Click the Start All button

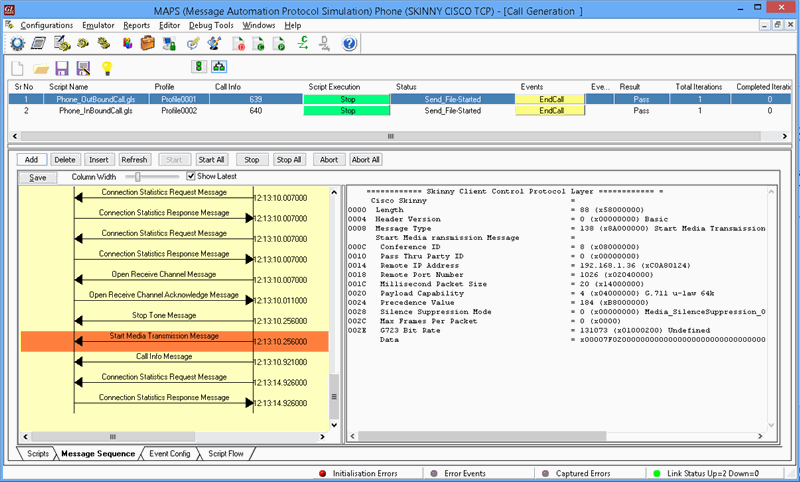[x=211, y=160]
